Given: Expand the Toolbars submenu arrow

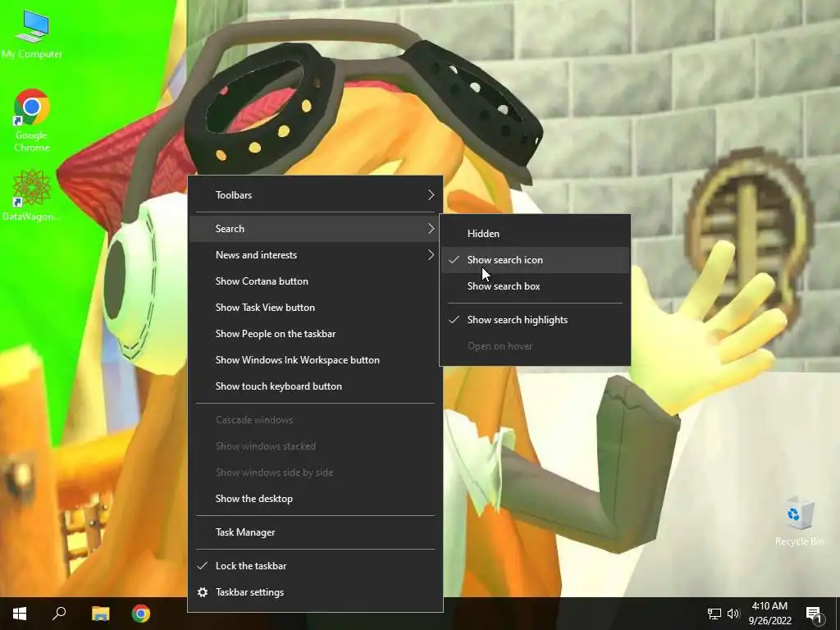Looking at the screenshot, I should coord(431,195).
